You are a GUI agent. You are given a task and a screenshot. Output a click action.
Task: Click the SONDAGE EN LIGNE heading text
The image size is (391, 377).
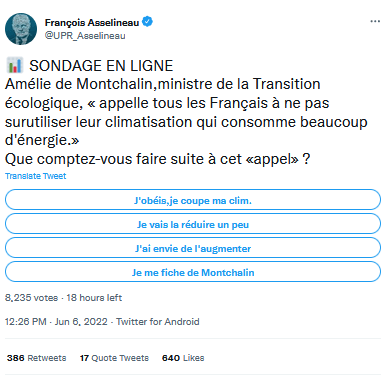click(x=101, y=66)
